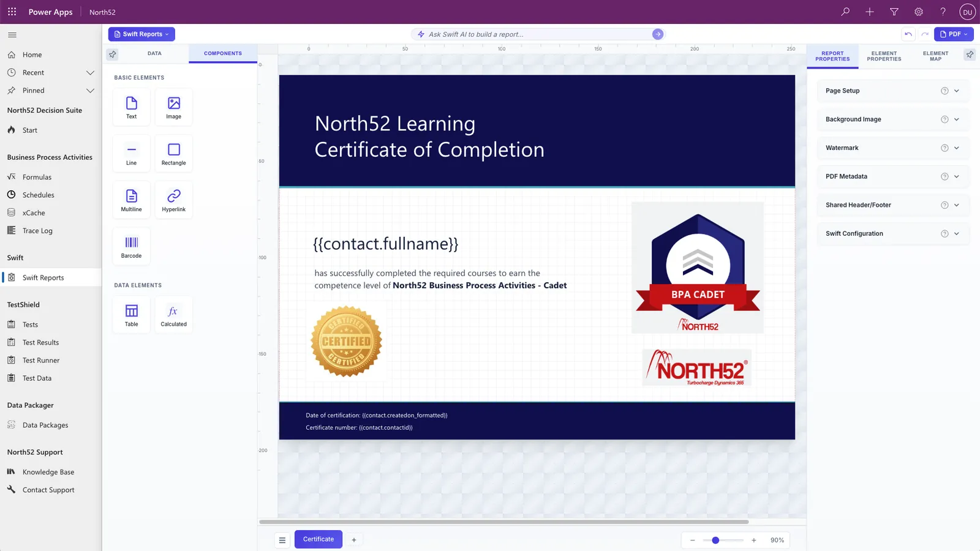Click the zoom in plus button
The width and height of the screenshot is (980, 551).
coord(754,540)
